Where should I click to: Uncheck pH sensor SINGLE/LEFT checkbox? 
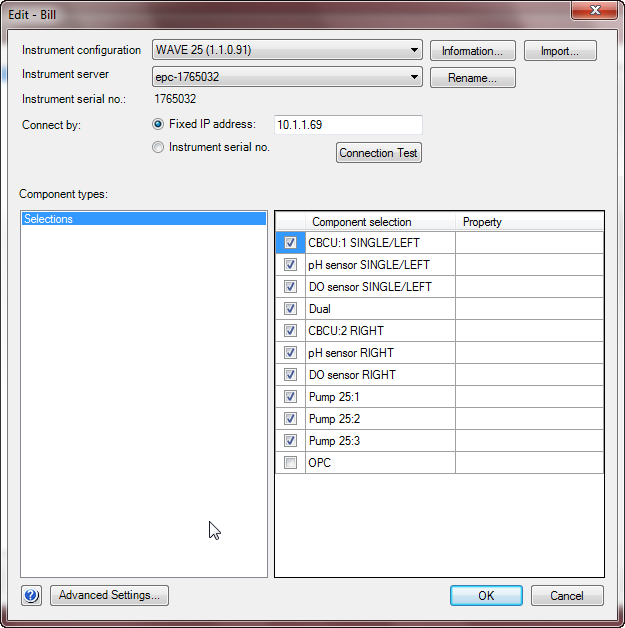290,265
